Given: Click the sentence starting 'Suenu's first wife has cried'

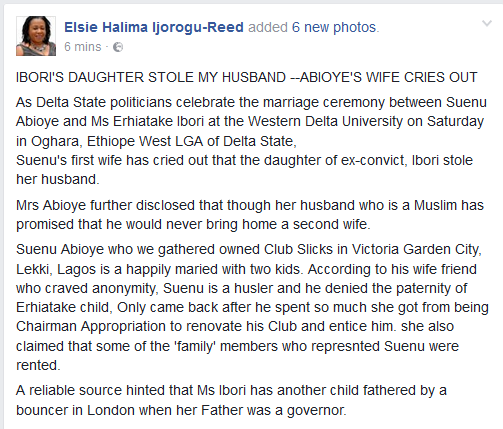Looking at the screenshot, I should pos(244,170).
